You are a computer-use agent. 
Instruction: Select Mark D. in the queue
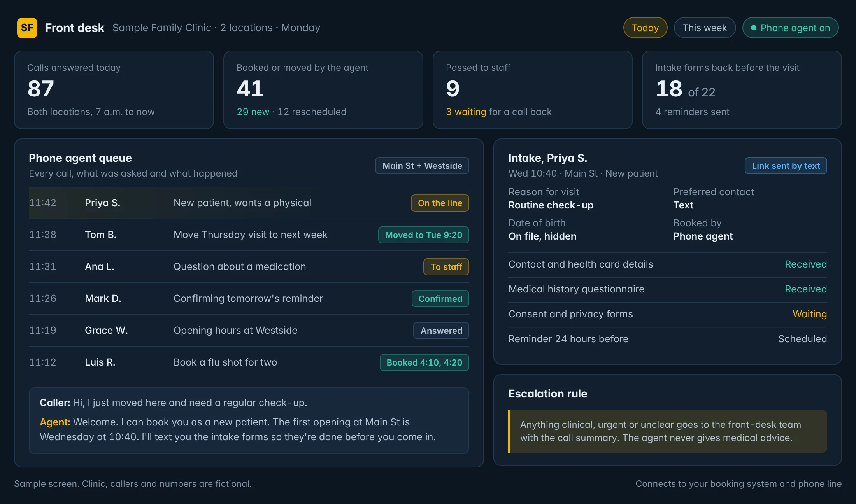tap(249, 299)
